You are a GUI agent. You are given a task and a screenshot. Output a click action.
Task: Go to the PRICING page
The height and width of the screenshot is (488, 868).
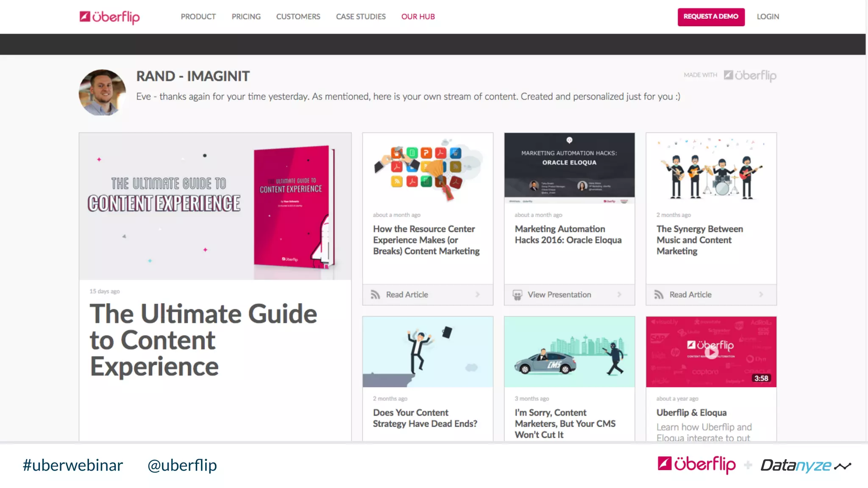tap(246, 17)
